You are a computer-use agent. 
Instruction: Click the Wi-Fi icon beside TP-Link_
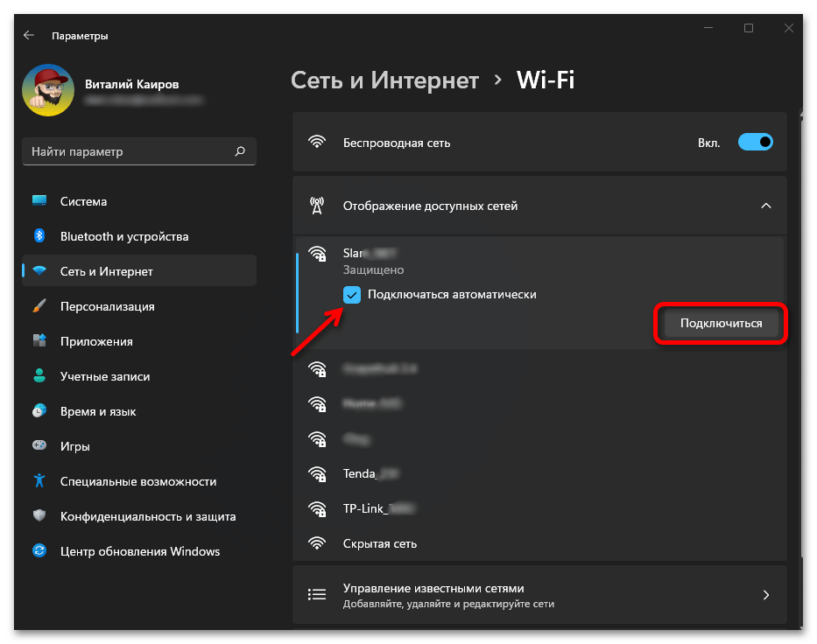(x=317, y=508)
